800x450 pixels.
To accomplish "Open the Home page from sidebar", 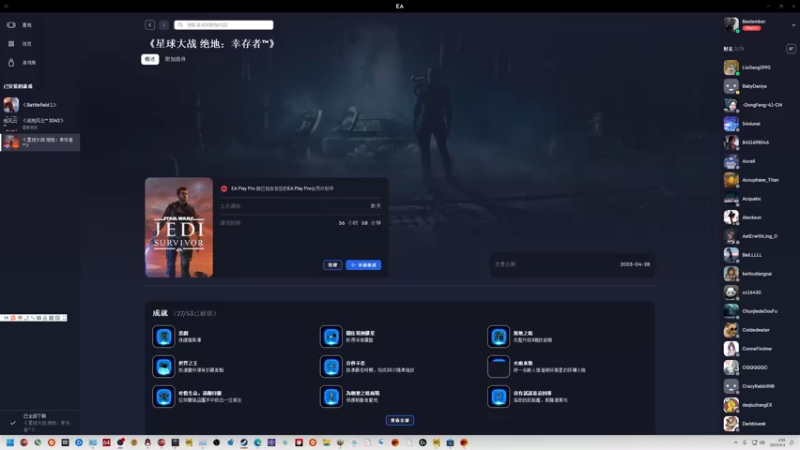I will coord(19,25).
